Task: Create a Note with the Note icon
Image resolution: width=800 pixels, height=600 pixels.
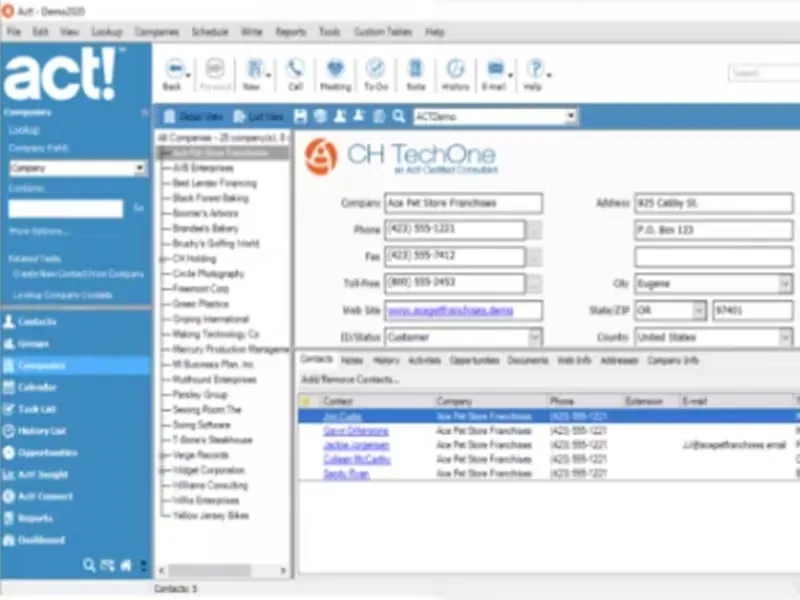Action: [416, 70]
